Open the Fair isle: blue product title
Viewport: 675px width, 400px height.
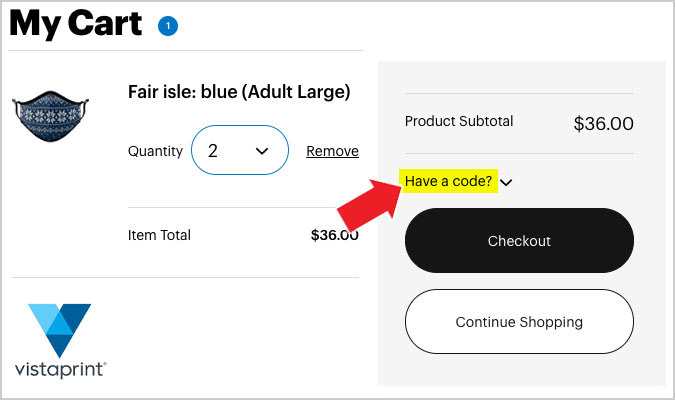pos(239,92)
